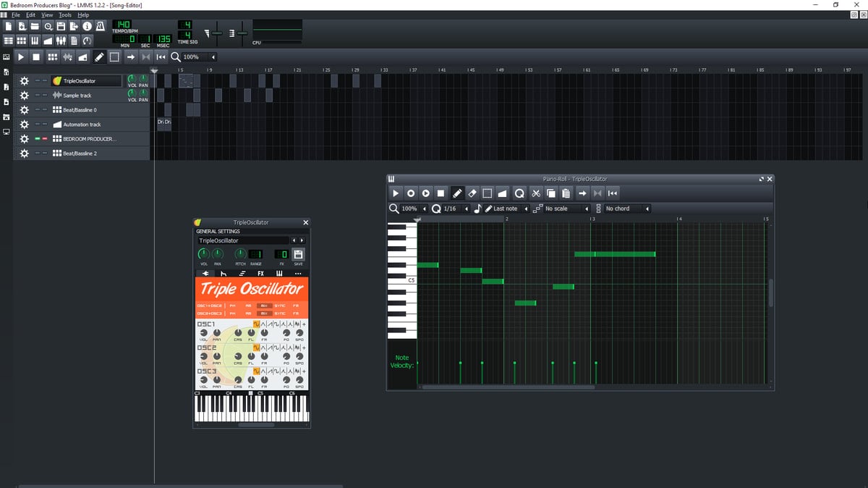
Task: Stop playback in Song Editor
Action: click(x=36, y=57)
